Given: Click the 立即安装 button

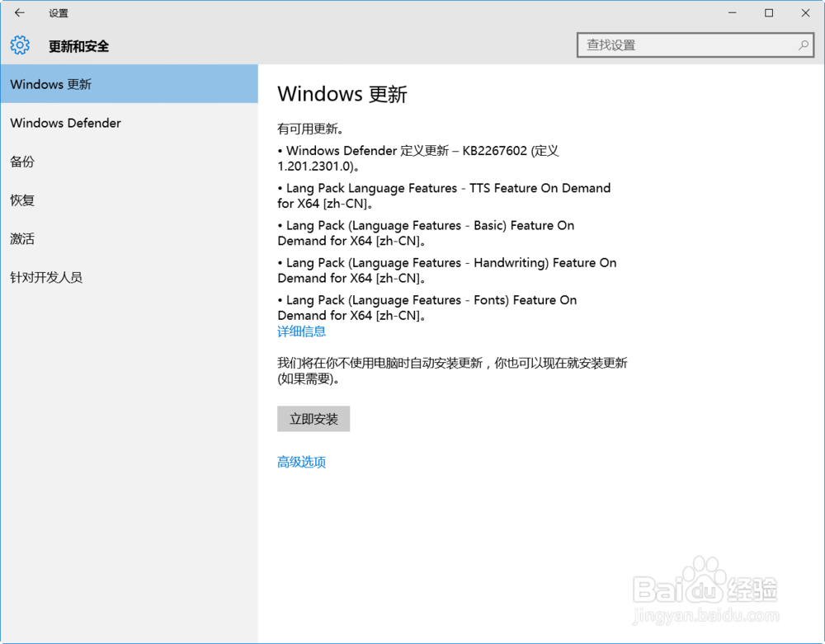Looking at the screenshot, I should coord(313,419).
